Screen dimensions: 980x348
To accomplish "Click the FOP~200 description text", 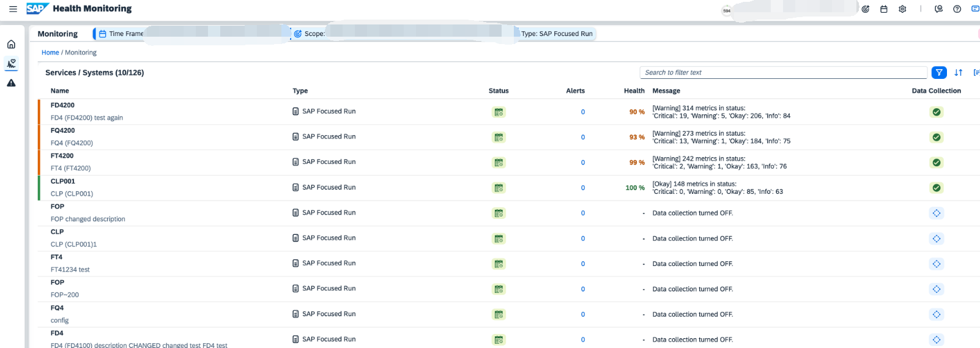I will click(65, 295).
